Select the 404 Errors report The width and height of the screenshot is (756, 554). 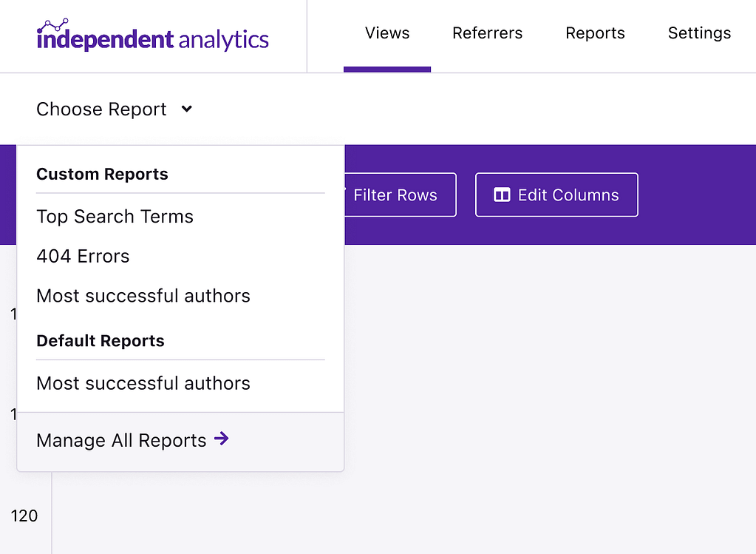[83, 256]
